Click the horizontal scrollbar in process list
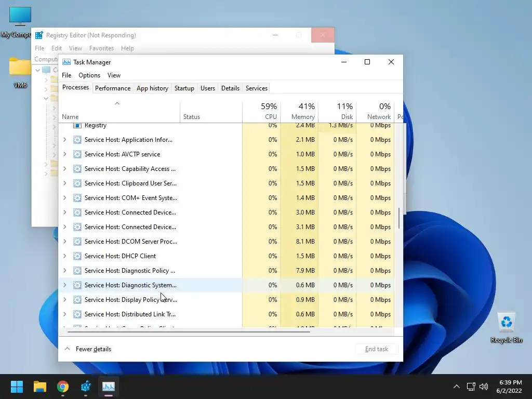532x399 pixels. [x=189, y=331]
